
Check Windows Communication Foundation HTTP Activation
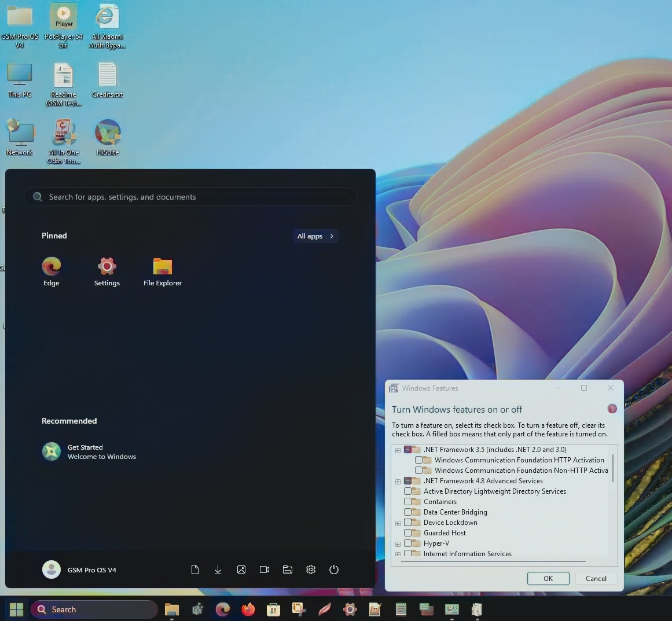tap(418, 460)
